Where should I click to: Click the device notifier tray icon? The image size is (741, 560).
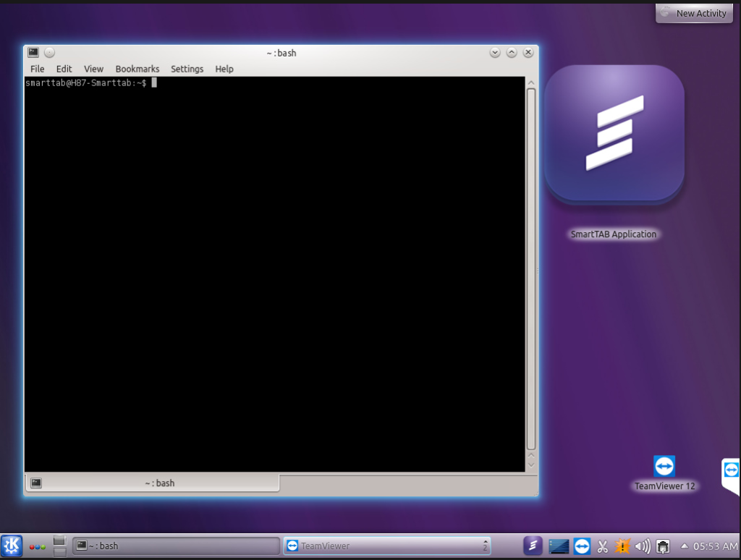click(x=663, y=546)
